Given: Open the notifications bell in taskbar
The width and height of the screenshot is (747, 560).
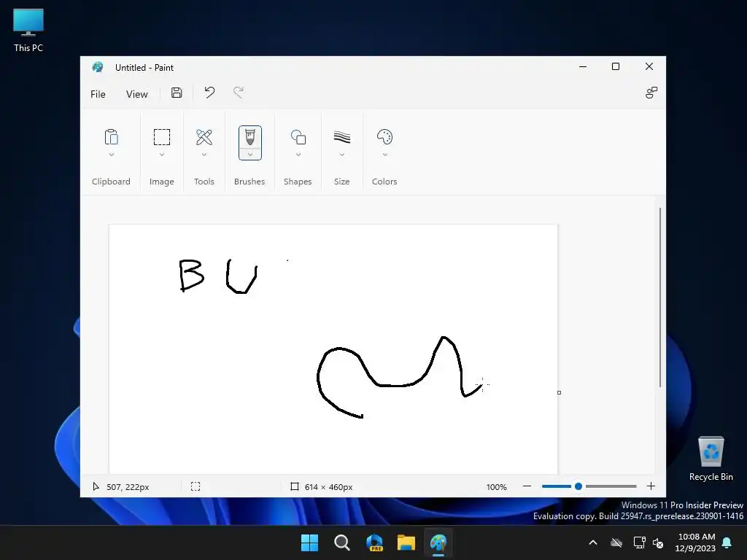Looking at the screenshot, I should point(727,542).
